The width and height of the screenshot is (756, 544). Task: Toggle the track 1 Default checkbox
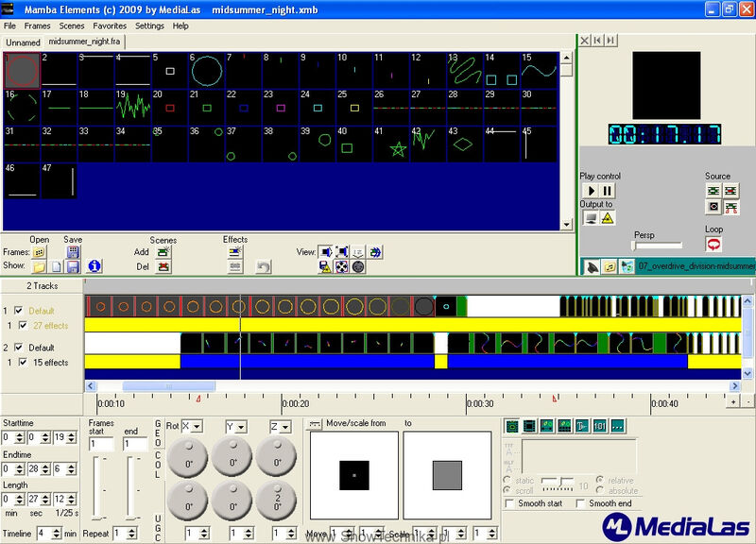coord(19,311)
